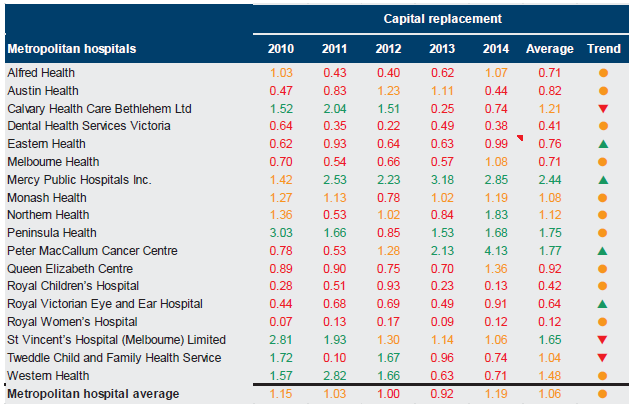Screen dimensions: 629x408
Task: Select Dental Health Services Victoria label
Action: point(89,126)
